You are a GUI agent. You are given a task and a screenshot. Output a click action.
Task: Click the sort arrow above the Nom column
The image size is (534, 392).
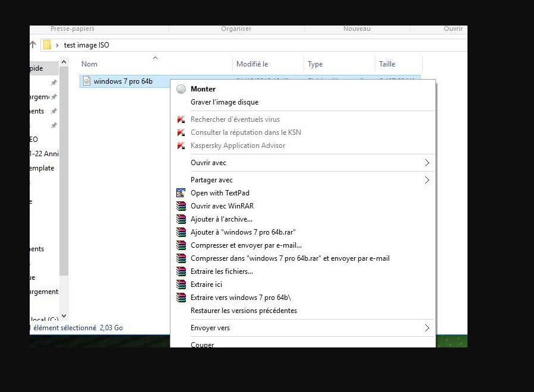pos(155,58)
